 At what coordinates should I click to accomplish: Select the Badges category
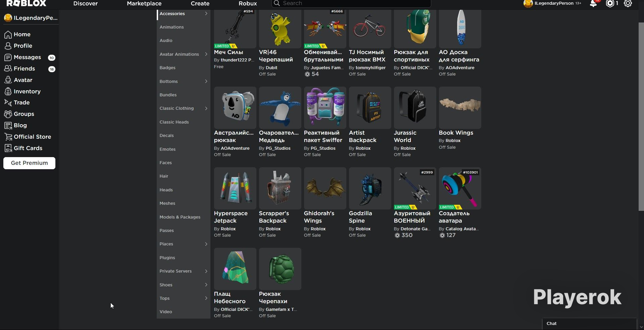(167, 68)
